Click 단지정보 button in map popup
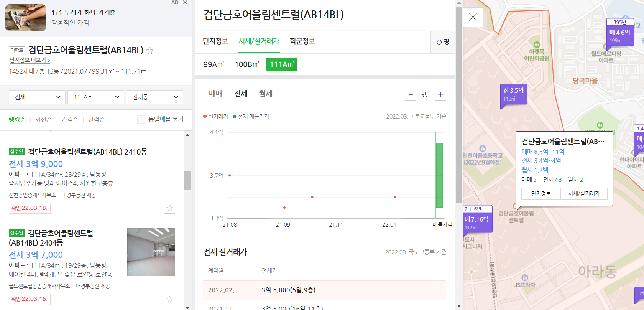This screenshot has width=644, height=310. tap(541, 194)
